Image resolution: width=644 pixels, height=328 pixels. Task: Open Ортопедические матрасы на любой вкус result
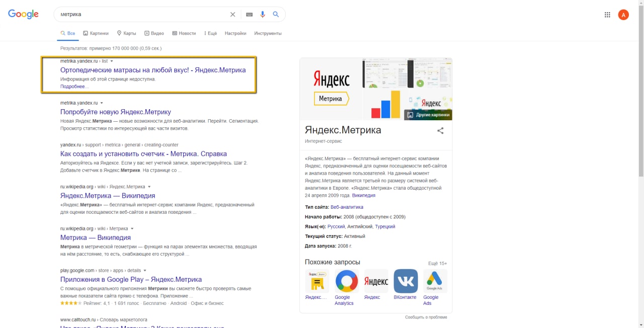coord(153,70)
